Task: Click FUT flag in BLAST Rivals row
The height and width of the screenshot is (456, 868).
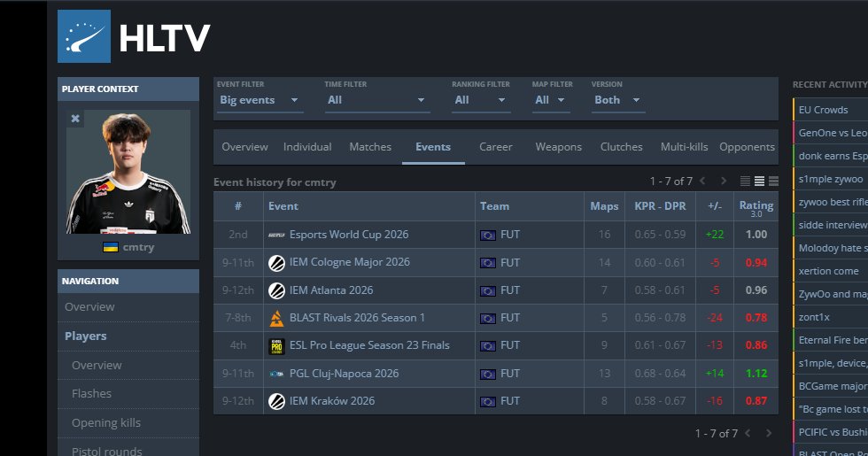Action: 488,318
